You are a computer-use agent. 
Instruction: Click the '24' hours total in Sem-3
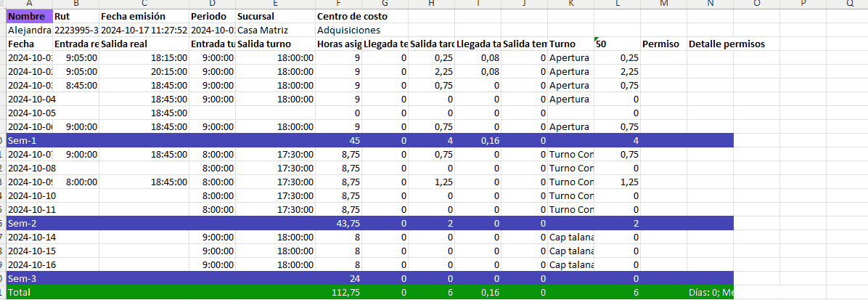(x=339, y=278)
